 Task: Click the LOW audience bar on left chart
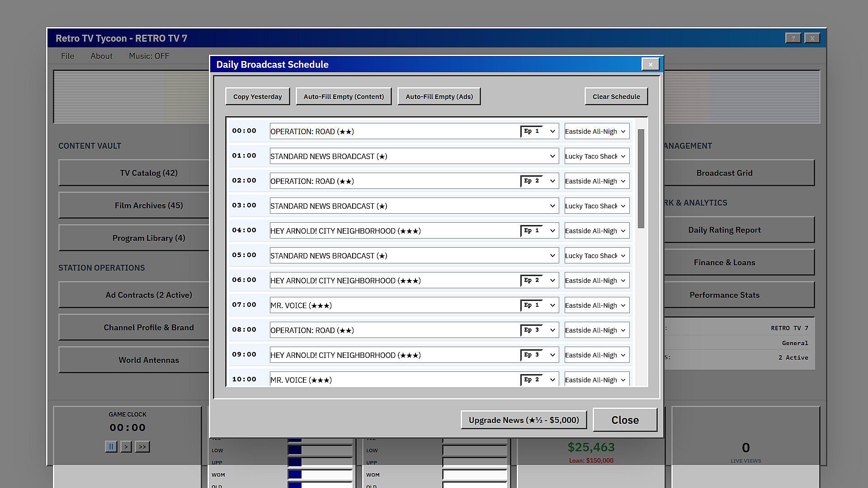(320, 450)
